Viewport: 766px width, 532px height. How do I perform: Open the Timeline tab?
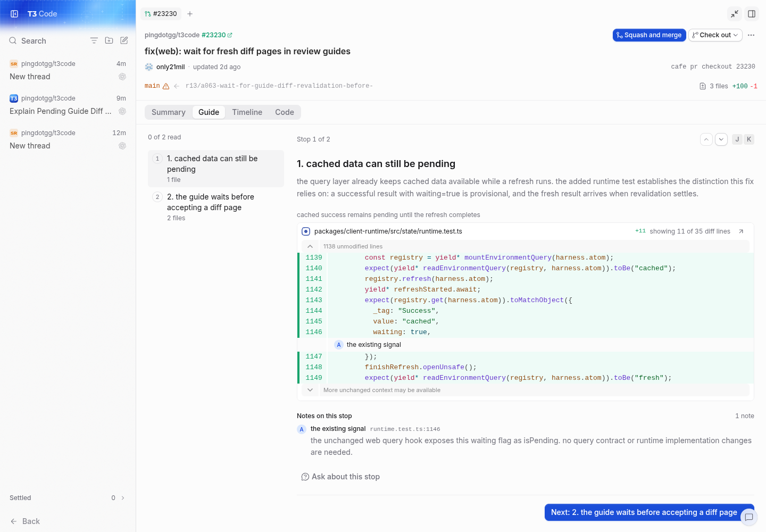[247, 112]
